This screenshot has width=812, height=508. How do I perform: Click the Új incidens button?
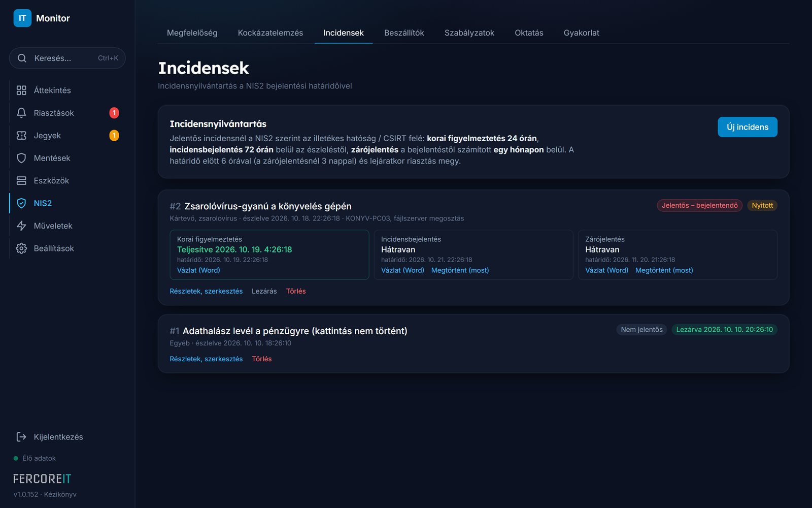click(x=748, y=127)
